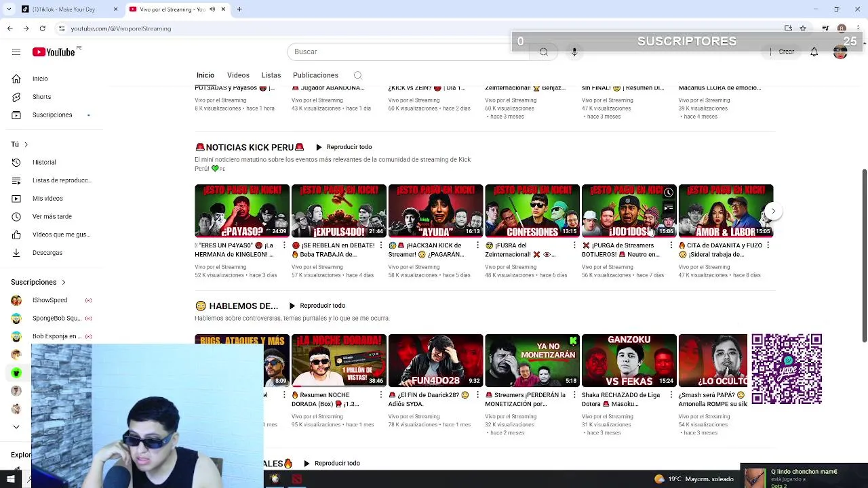
Task: Switch to the Publicaciones channel tab
Action: pos(315,75)
